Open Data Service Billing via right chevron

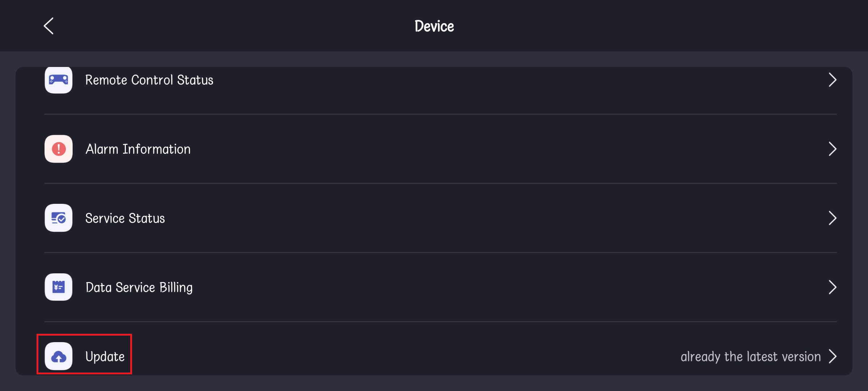click(833, 287)
